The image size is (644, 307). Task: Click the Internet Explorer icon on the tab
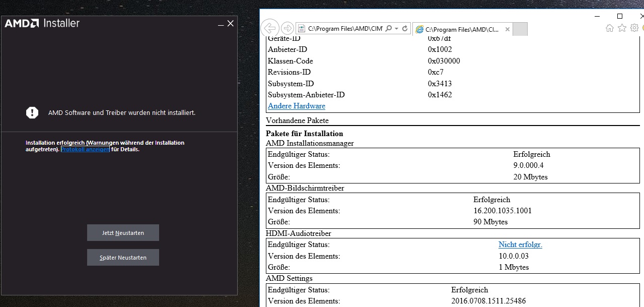(419, 29)
